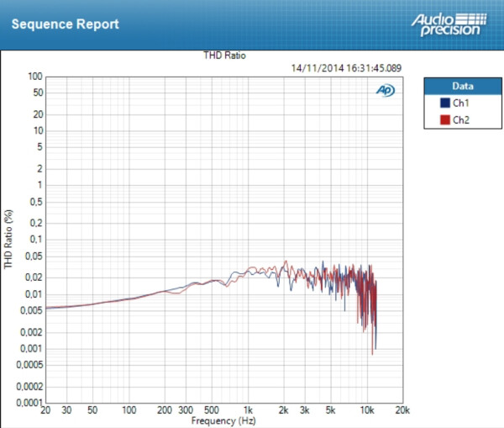Viewport: 504px width, 428px height.
Task: Click the Ch1 blue color swatch
Action: tap(445, 103)
